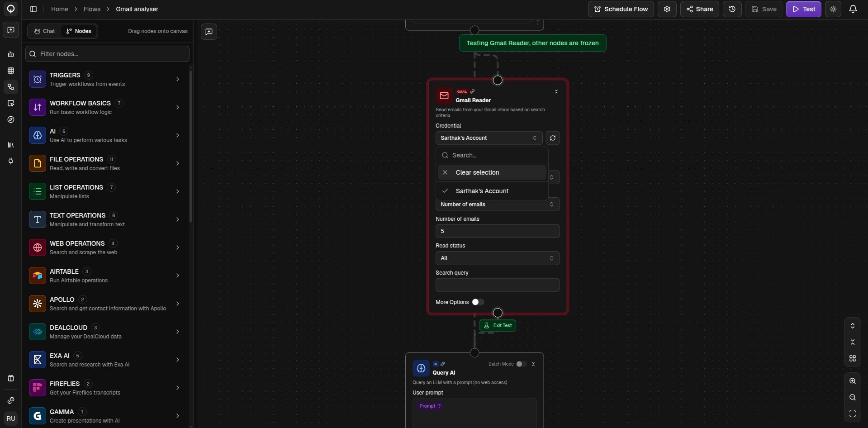Click the app logo in the sidebar
The image size is (868, 428).
click(11, 9)
